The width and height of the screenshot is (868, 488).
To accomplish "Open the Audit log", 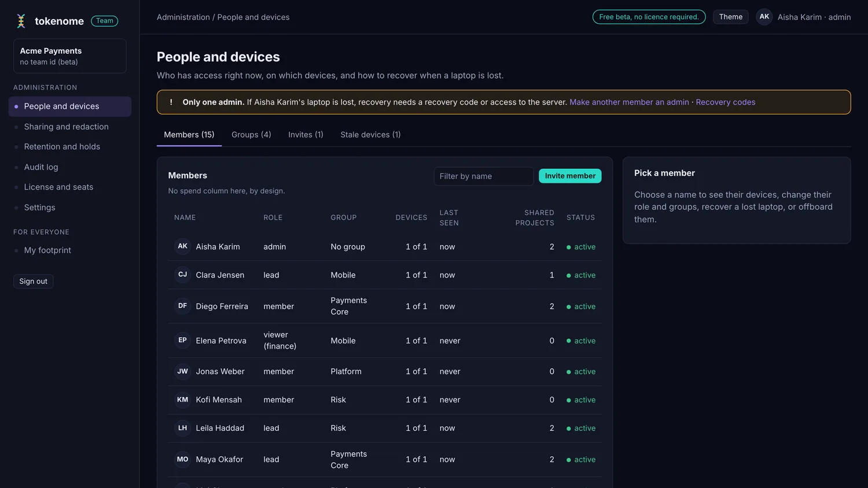I will [x=70, y=167].
